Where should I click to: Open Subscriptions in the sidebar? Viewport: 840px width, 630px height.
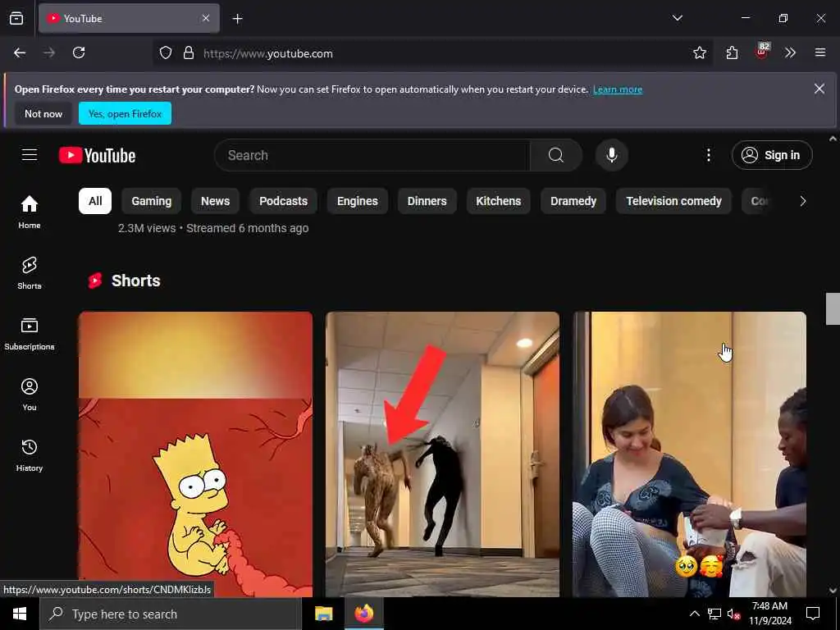click(x=30, y=334)
